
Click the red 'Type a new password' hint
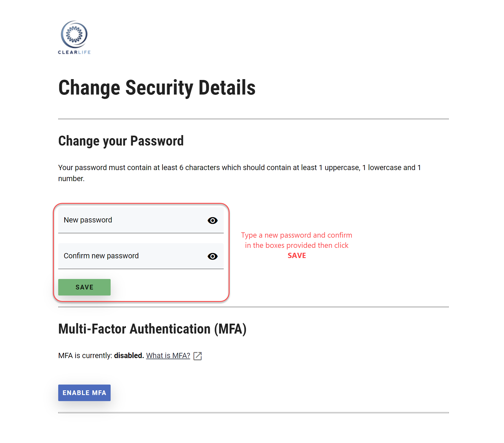(297, 235)
